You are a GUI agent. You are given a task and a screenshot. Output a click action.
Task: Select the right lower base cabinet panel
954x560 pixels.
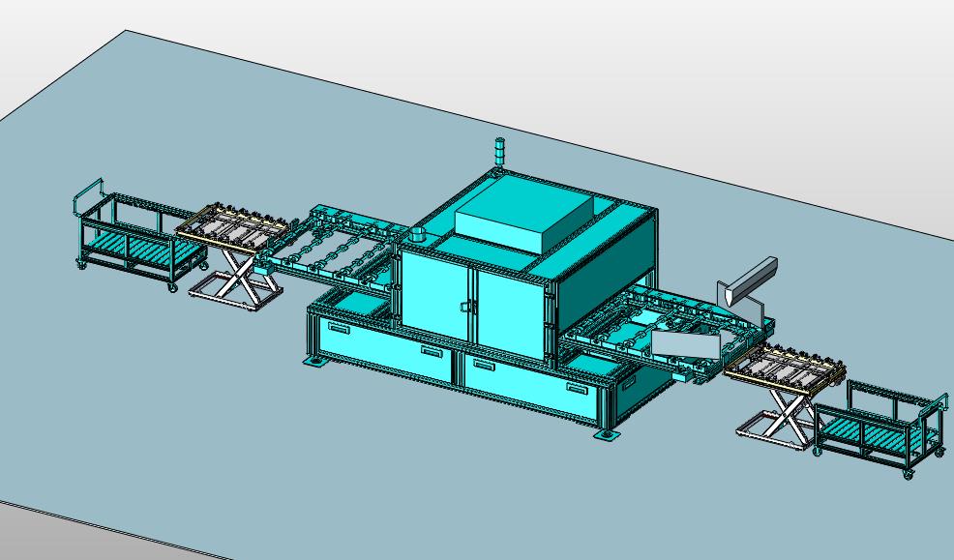click(532, 387)
